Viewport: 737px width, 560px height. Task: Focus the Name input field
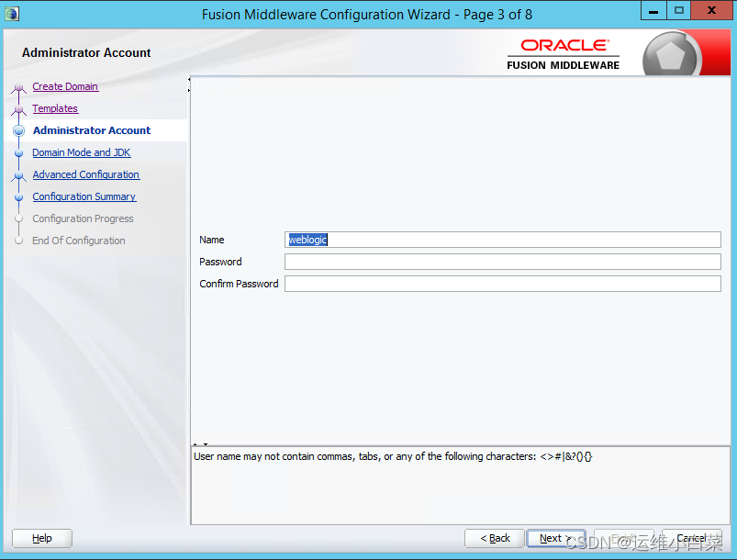pos(502,240)
